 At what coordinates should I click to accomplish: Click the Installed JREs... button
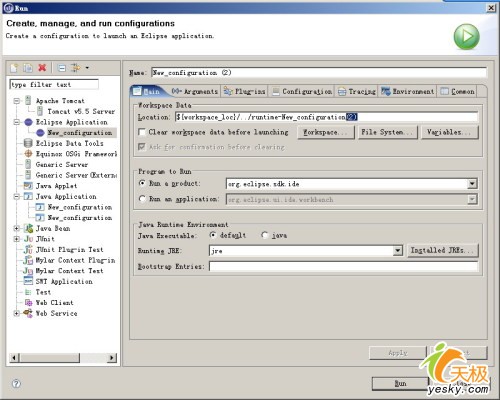442,250
